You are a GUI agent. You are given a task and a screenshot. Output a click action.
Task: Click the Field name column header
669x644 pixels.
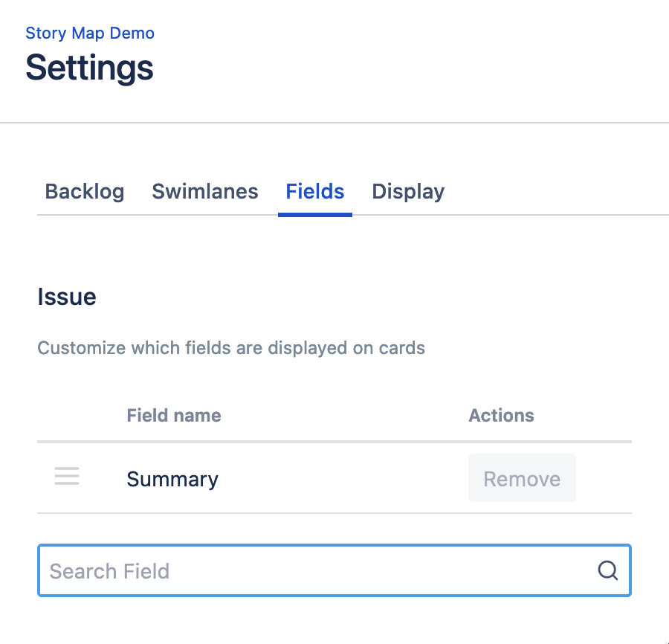(173, 415)
